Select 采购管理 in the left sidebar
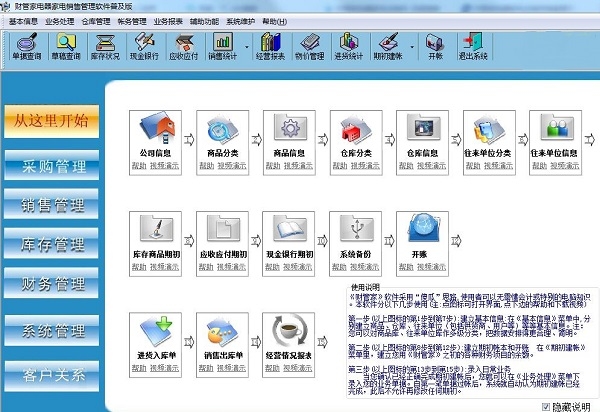The image size is (600, 412). coord(55,165)
